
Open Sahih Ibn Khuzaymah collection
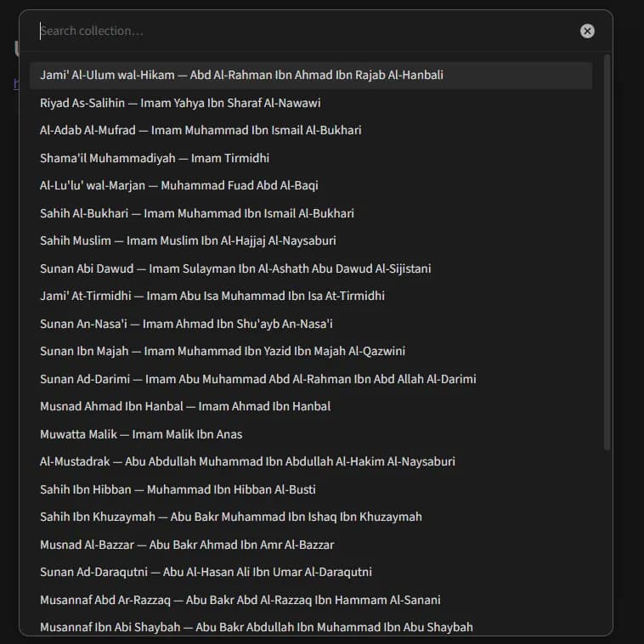(311, 517)
